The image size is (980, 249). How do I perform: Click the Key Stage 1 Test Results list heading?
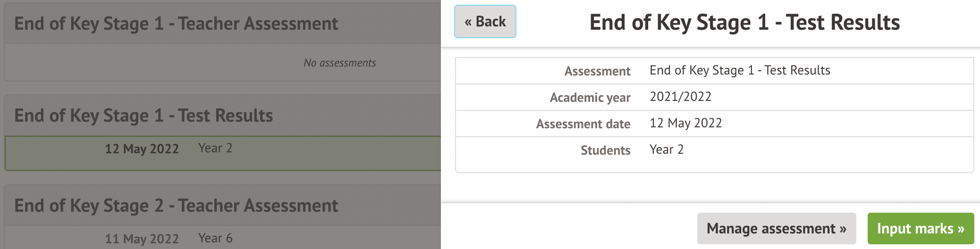point(144,116)
